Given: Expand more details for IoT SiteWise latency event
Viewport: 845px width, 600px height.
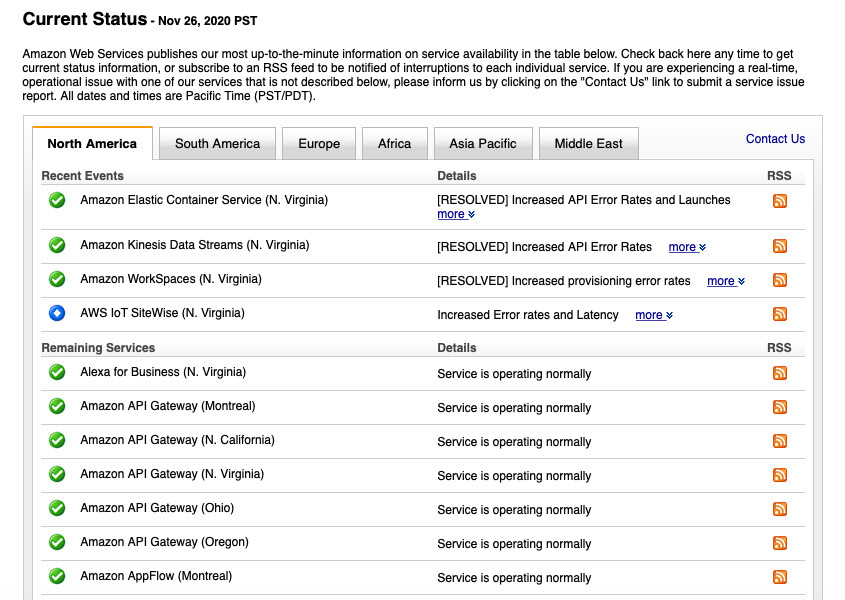Looking at the screenshot, I should (654, 315).
